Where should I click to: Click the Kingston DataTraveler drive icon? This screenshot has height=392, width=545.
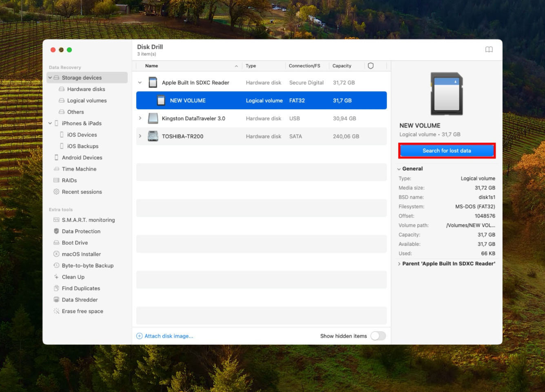click(x=153, y=119)
